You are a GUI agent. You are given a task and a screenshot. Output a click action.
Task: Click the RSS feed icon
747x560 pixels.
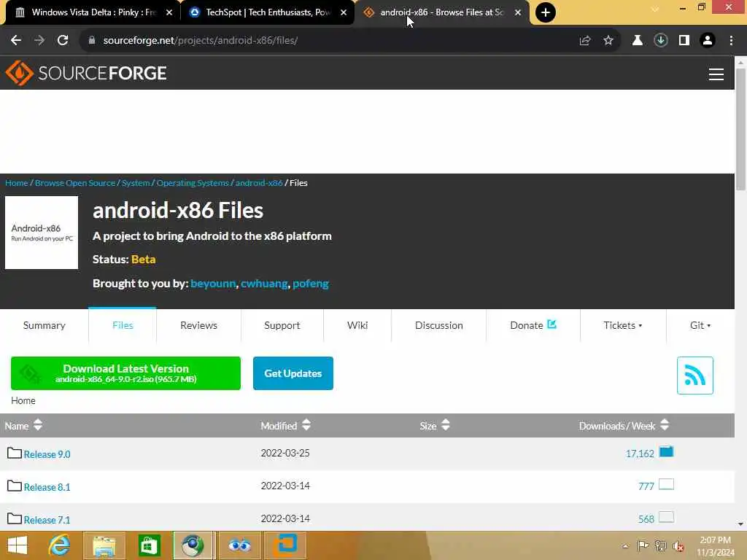695,376
